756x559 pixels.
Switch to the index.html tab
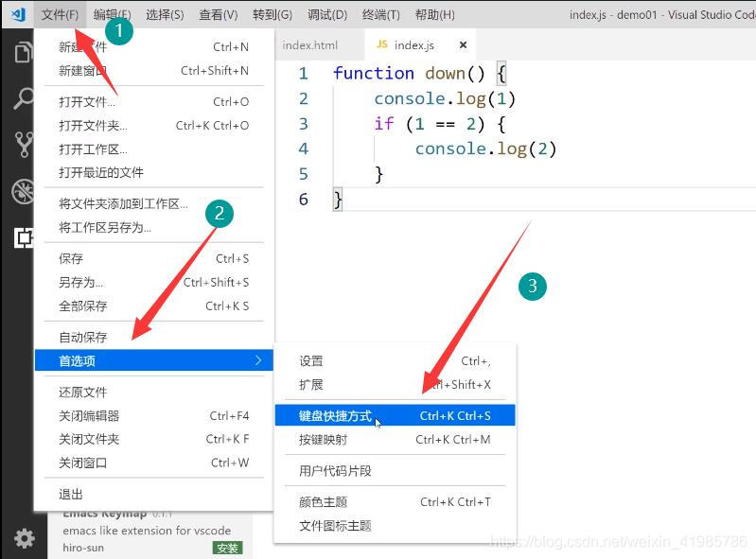pos(310,45)
